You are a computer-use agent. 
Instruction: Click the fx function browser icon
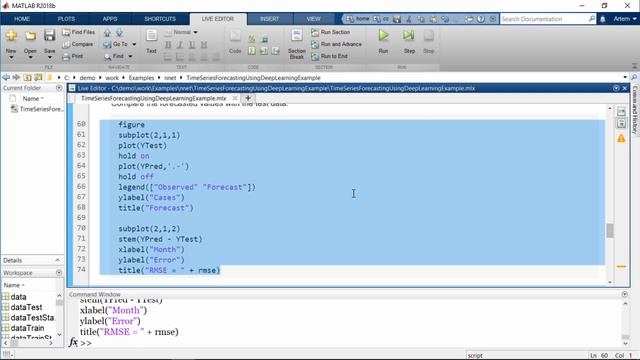tap(73, 342)
